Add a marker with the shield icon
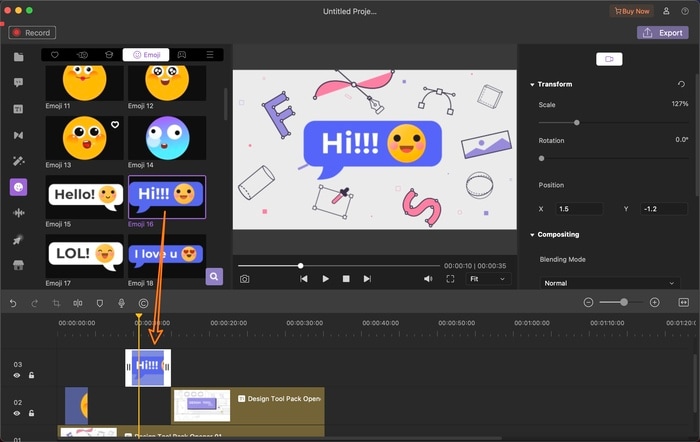 click(x=100, y=304)
